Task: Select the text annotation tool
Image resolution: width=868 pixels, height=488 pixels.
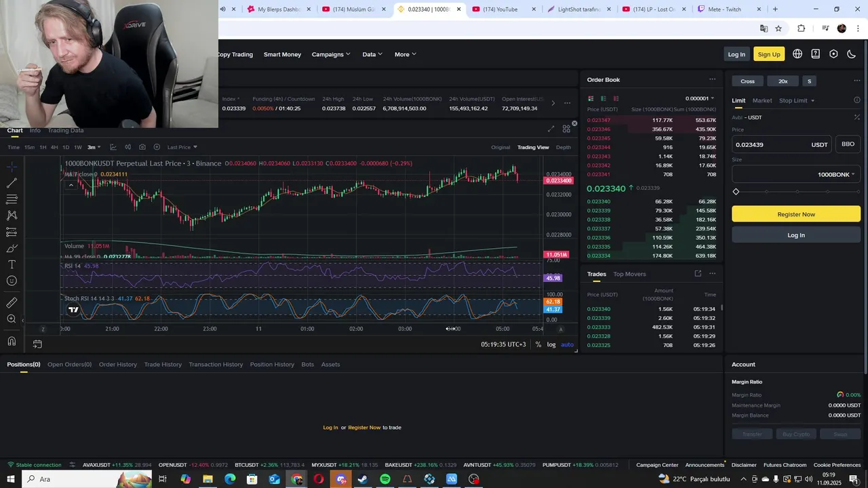Action: point(12,264)
